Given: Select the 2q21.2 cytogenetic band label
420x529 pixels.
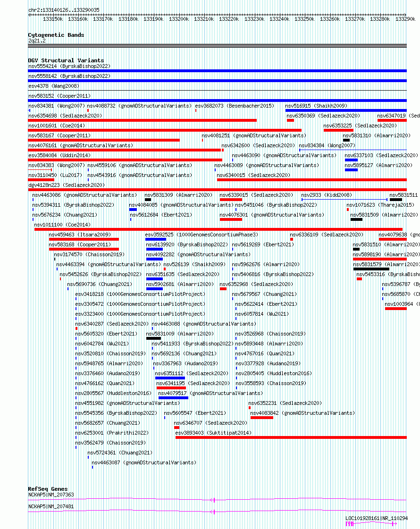Looking at the screenshot, I should [x=37, y=41].
